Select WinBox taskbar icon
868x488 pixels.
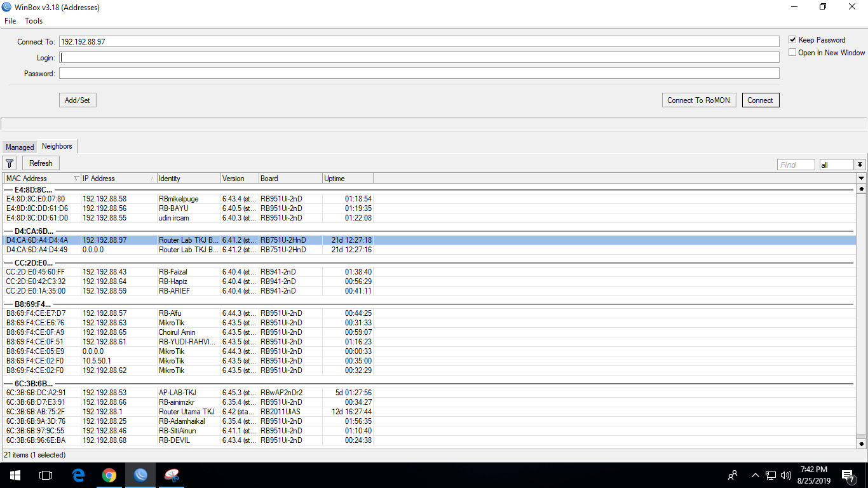[x=140, y=475]
